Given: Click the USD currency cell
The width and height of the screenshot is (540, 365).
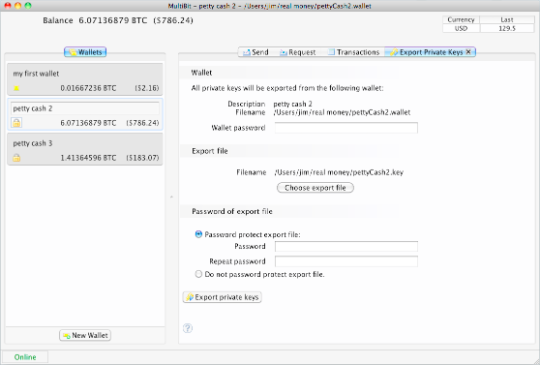Looking at the screenshot, I should 461,28.
